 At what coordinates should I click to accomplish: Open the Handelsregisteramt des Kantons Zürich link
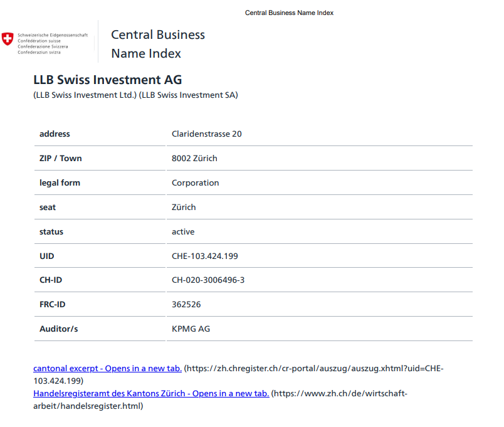pyautogui.click(x=151, y=394)
